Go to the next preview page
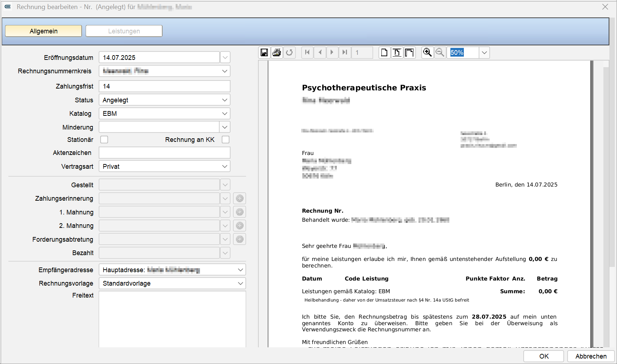 [x=332, y=53]
